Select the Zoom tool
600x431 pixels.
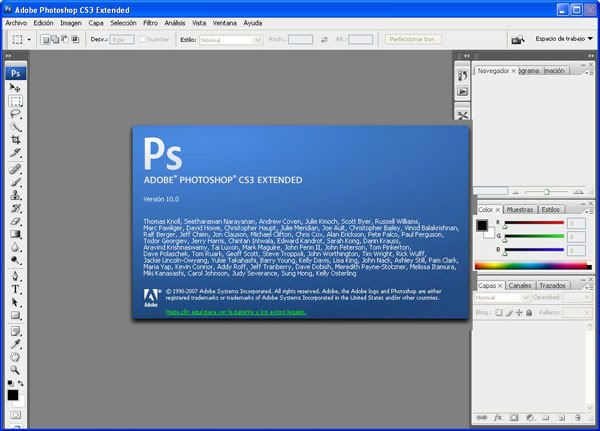click(x=15, y=370)
